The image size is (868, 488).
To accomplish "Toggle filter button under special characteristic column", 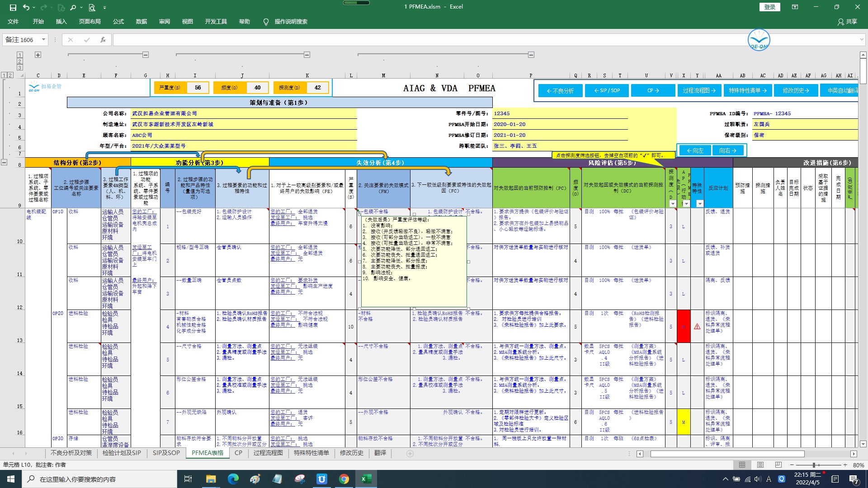I will coord(699,204).
